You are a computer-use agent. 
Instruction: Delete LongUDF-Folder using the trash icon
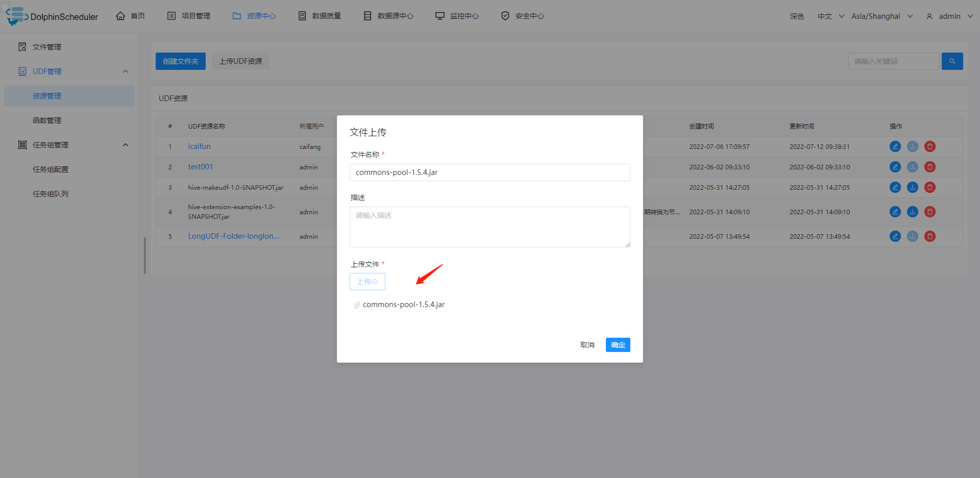pyautogui.click(x=929, y=236)
